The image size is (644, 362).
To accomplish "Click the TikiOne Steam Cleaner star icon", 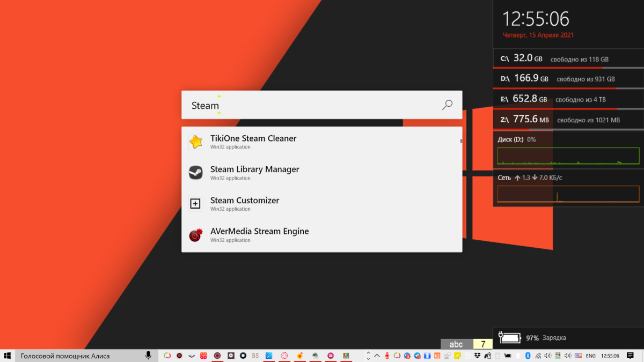I will coord(196,142).
